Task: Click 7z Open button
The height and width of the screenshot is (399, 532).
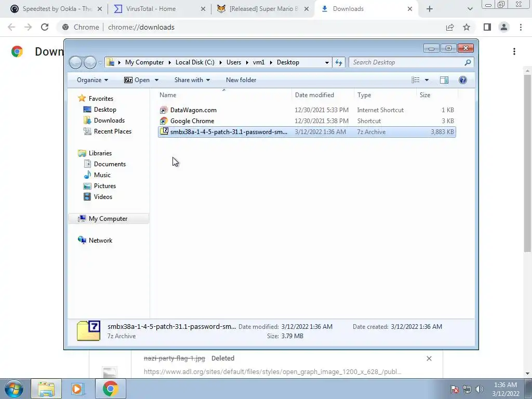Action: coord(137,80)
